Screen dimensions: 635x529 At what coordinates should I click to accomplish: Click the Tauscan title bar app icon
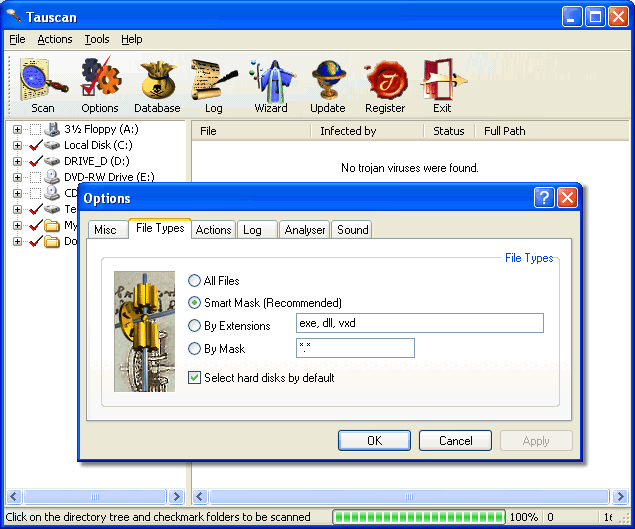coord(14,15)
